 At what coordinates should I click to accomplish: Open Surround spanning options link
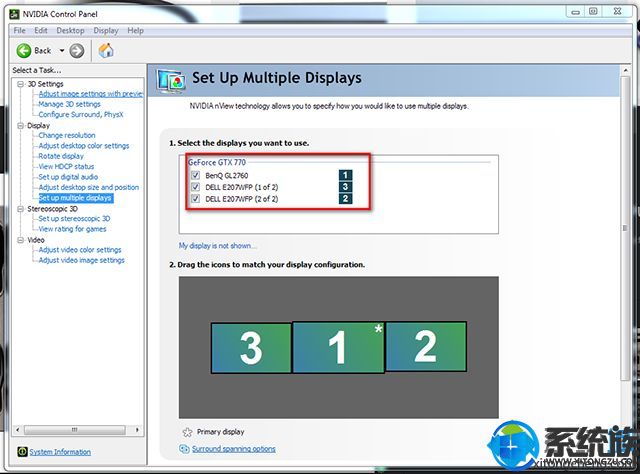tap(234, 449)
